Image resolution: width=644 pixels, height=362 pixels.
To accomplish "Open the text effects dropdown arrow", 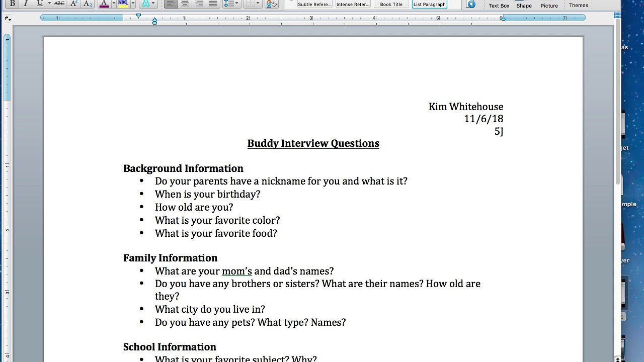I will click(x=153, y=4).
